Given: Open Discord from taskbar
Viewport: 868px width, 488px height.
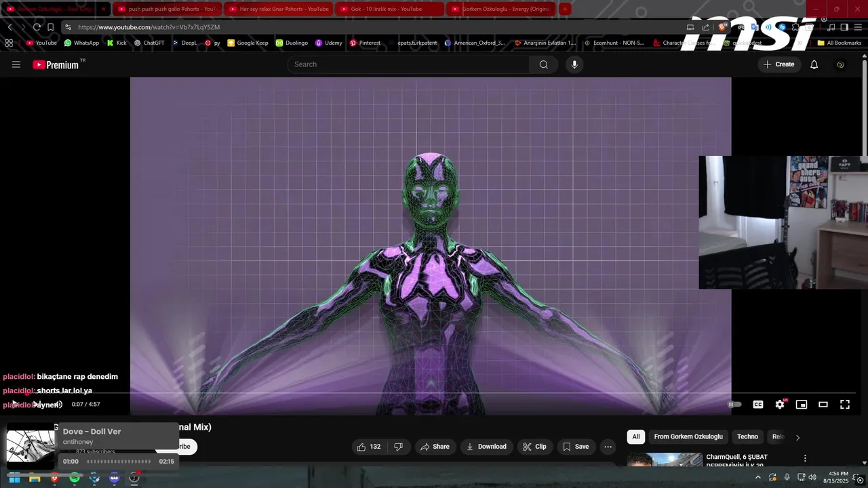Looking at the screenshot, I should 115,478.
